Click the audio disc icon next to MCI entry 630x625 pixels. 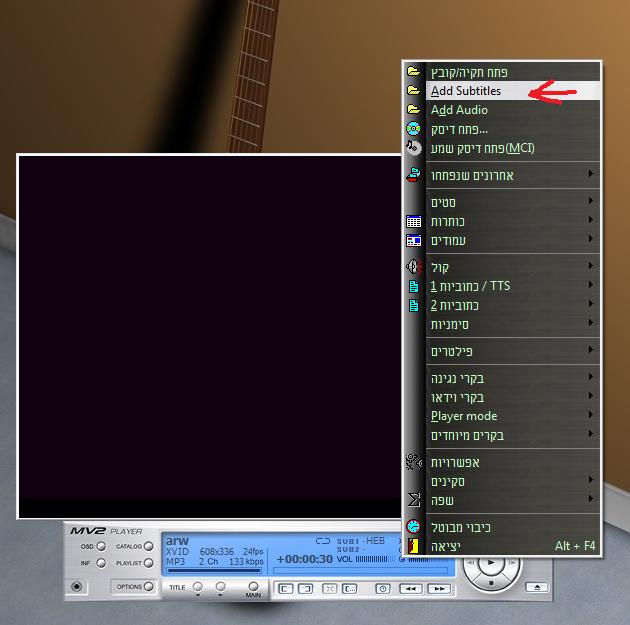pos(414,148)
